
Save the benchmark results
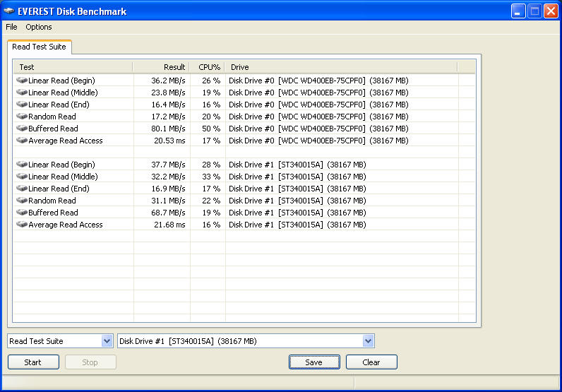click(314, 362)
